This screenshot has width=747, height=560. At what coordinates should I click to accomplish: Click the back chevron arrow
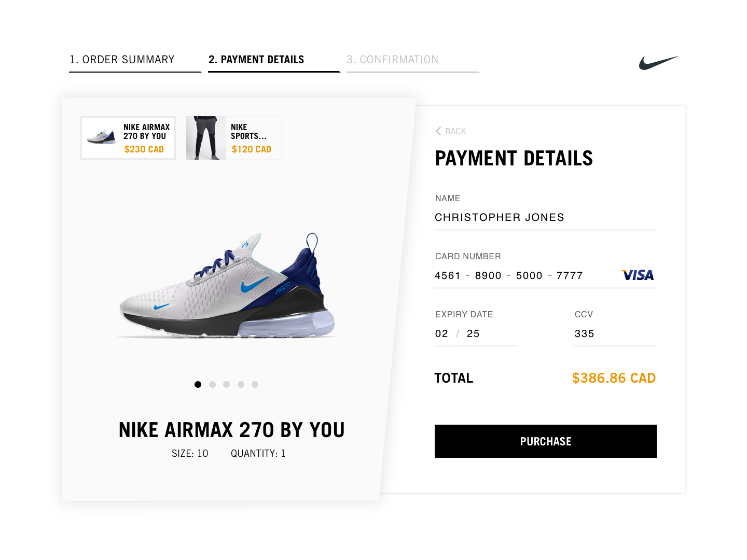pos(438,131)
